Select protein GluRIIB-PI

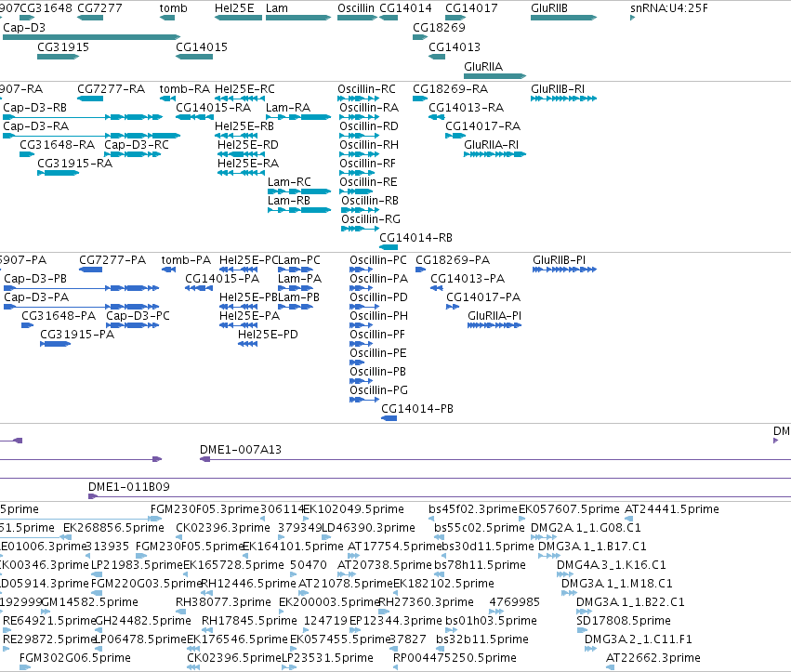[x=559, y=260]
